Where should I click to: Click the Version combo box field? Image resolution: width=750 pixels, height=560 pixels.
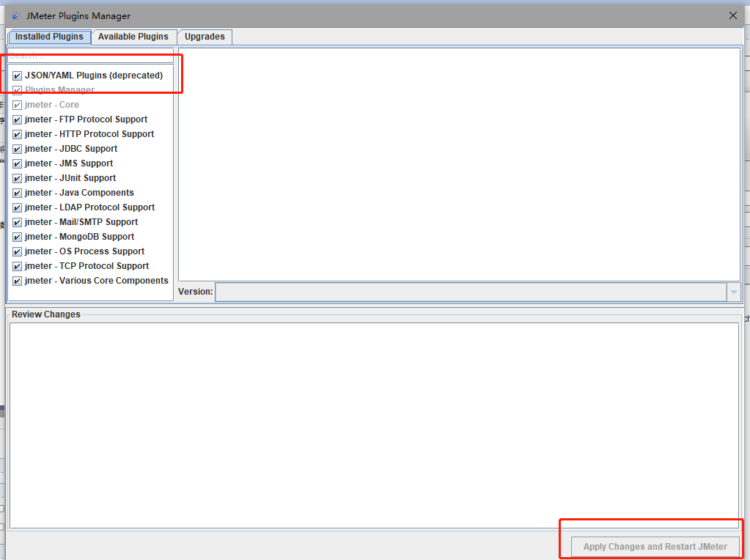[471, 292]
